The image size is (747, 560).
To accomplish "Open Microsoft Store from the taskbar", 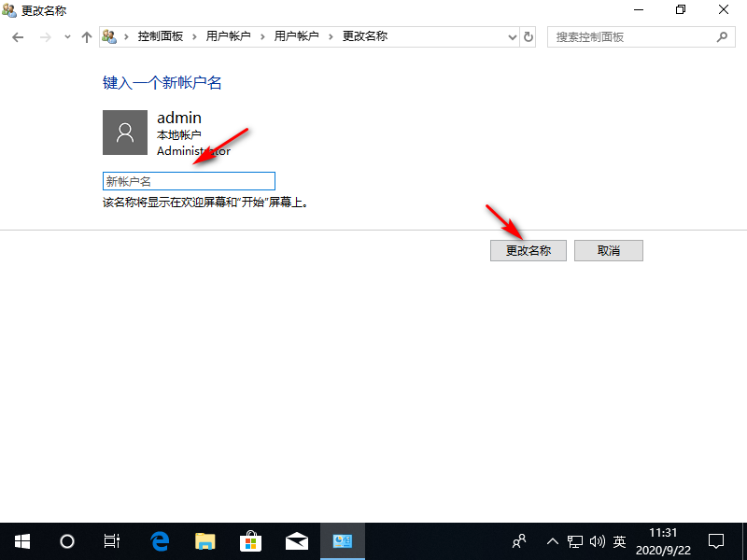I will coord(250,541).
